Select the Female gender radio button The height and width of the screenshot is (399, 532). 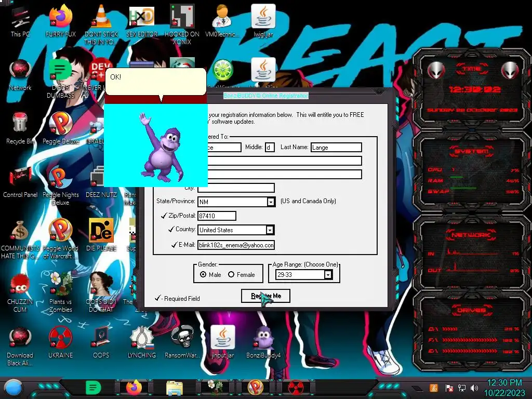pyautogui.click(x=231, y=274)
